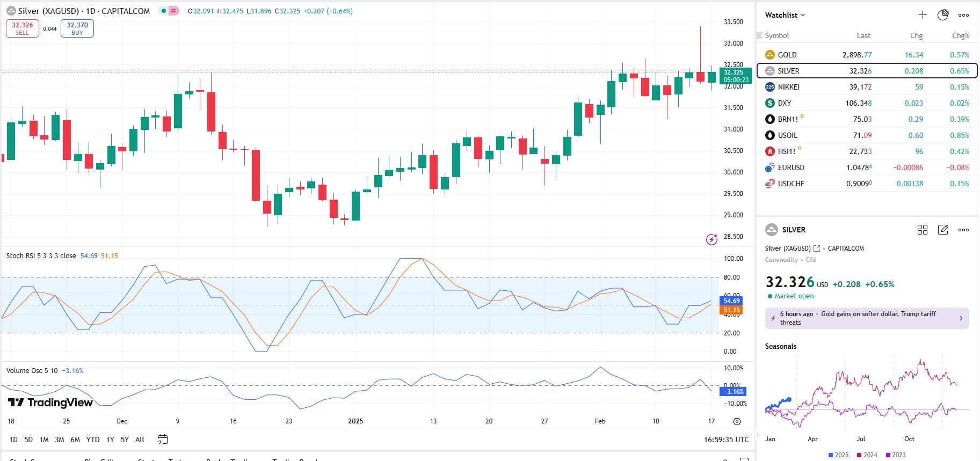The height and width of the screenshot is (461, 980).
Task: Open the Go to date calendar icon
Action: click(162, 440)
